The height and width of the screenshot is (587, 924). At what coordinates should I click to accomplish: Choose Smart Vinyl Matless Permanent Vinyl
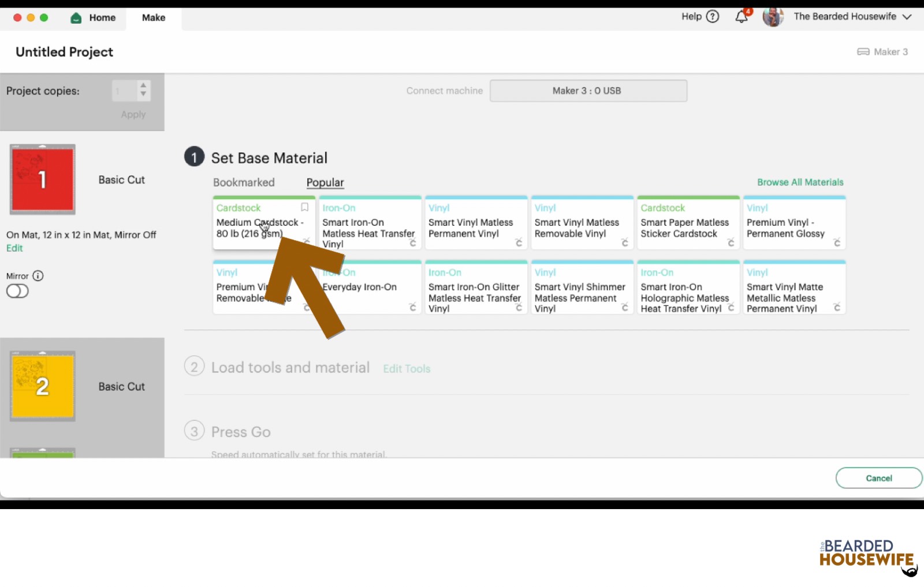(x=476, y=223)
